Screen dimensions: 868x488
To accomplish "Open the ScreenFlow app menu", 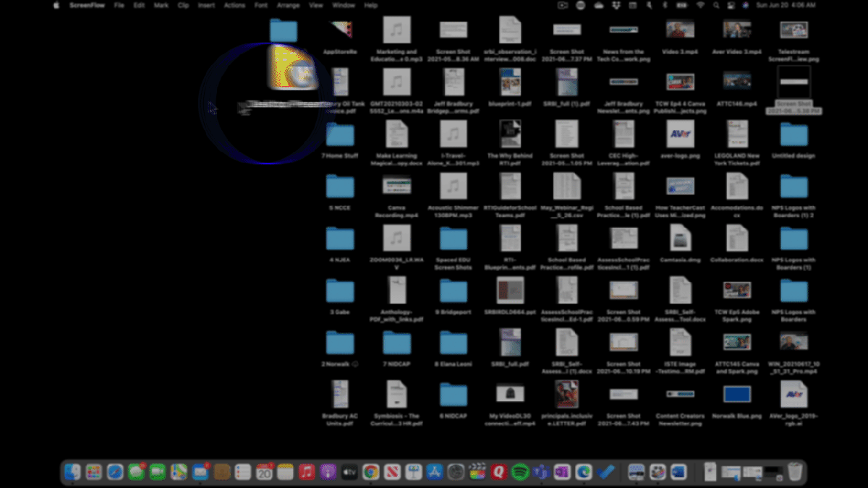I will point(88,5).
